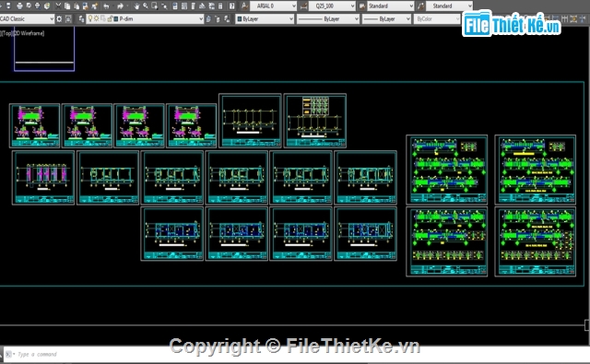Click the Help question mark icon
Screen dimensions: 590x364
(x=231, y=6)
